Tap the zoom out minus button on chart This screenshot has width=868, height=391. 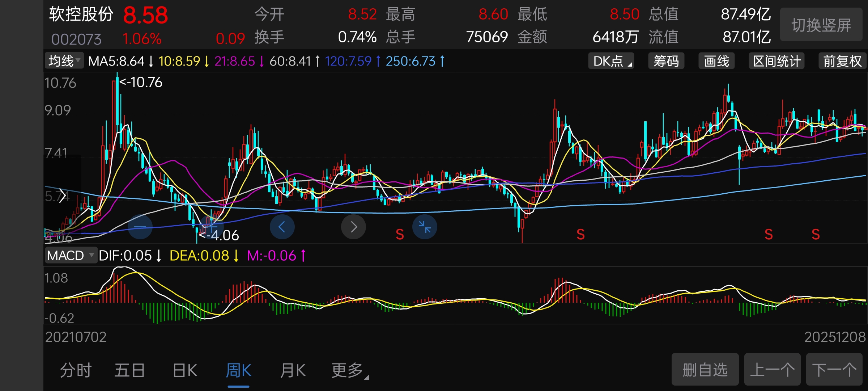[x=140, y=227]
